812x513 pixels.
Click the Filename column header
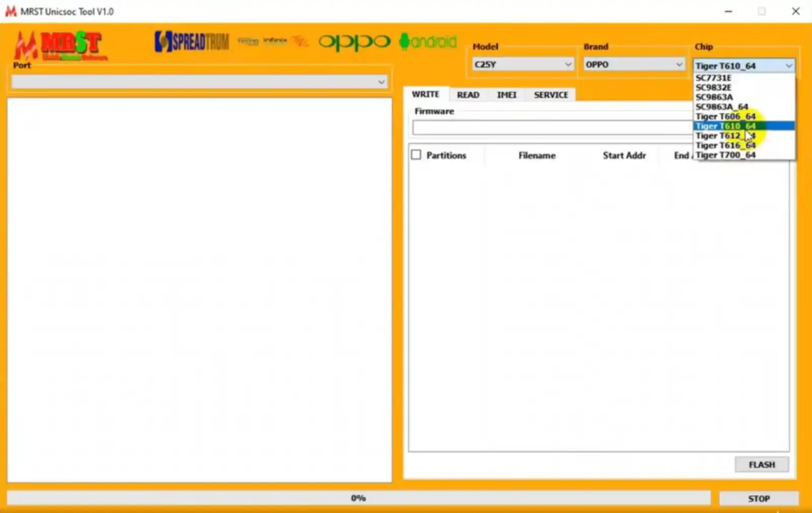(x=537, y=155)
